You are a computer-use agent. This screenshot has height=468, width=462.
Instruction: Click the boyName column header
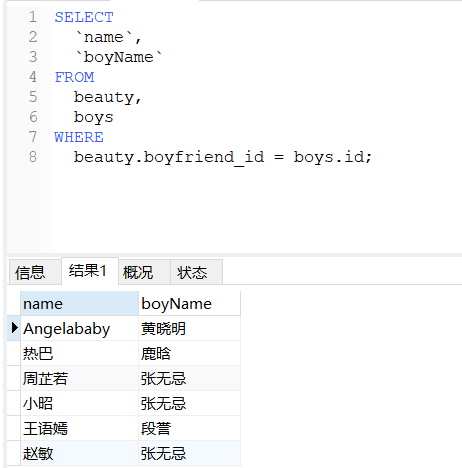tap(189, 303)
